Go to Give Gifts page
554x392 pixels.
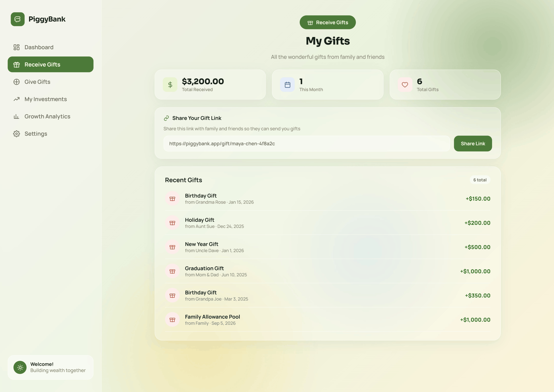(x=50, y=82)
